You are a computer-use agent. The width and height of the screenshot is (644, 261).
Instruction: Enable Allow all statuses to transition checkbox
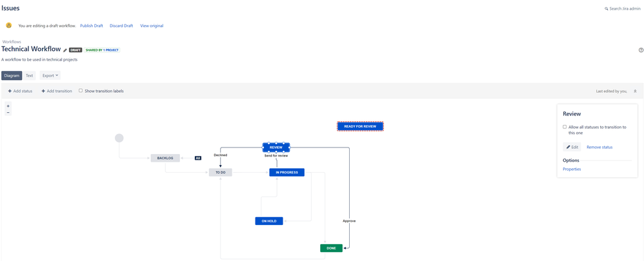pos(565,127)
